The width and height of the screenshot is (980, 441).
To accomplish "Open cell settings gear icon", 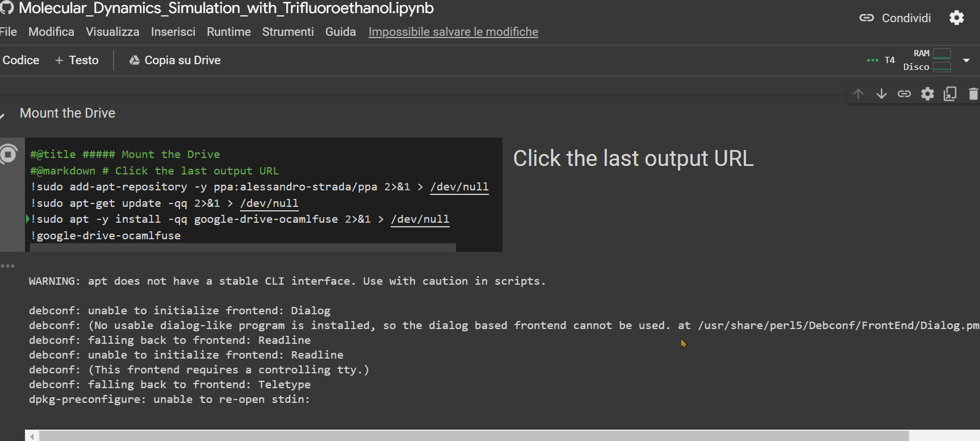I will 927,94.
